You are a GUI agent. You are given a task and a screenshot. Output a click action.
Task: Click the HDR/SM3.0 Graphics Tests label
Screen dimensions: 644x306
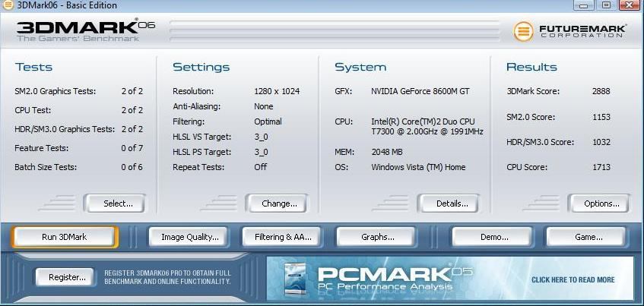point(65,129)
